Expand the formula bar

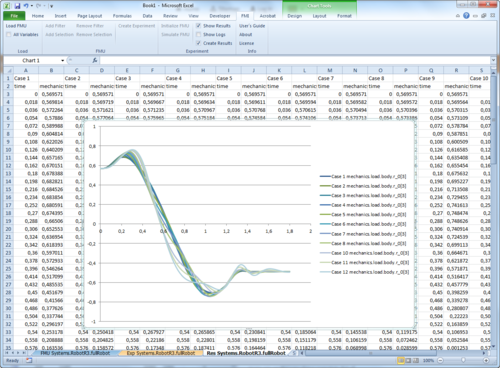pyautogui.click(x=493, y=60)
